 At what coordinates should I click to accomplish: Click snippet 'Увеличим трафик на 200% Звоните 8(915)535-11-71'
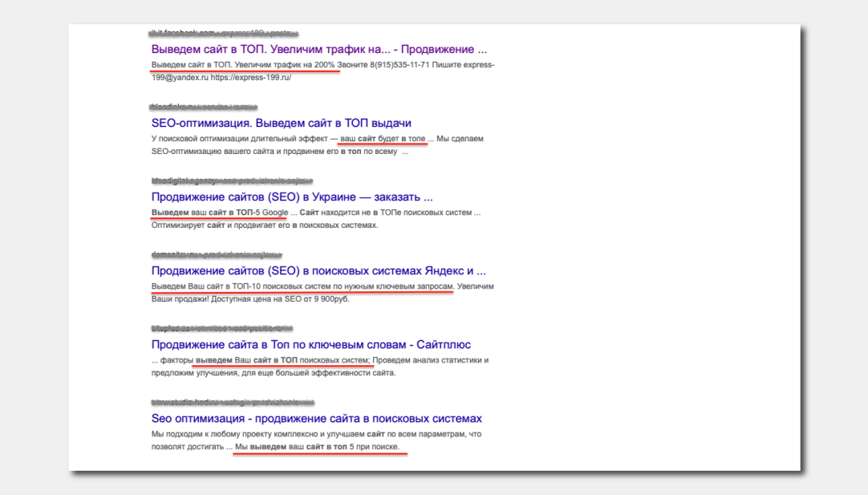pyautogui.click(x=332, y=65)
